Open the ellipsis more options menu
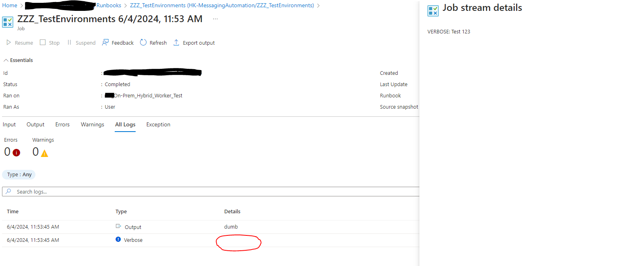Screen dimensions: 644x266 (215, 19)
